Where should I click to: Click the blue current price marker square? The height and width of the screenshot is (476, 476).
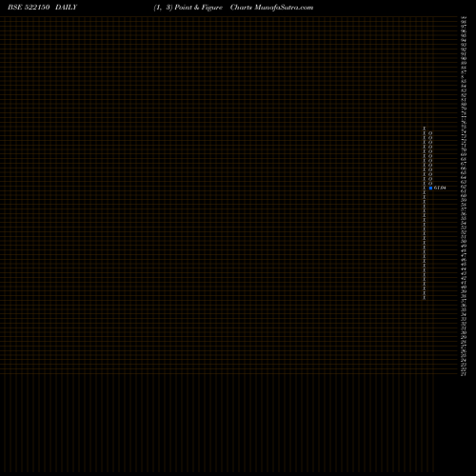[430, 188]
